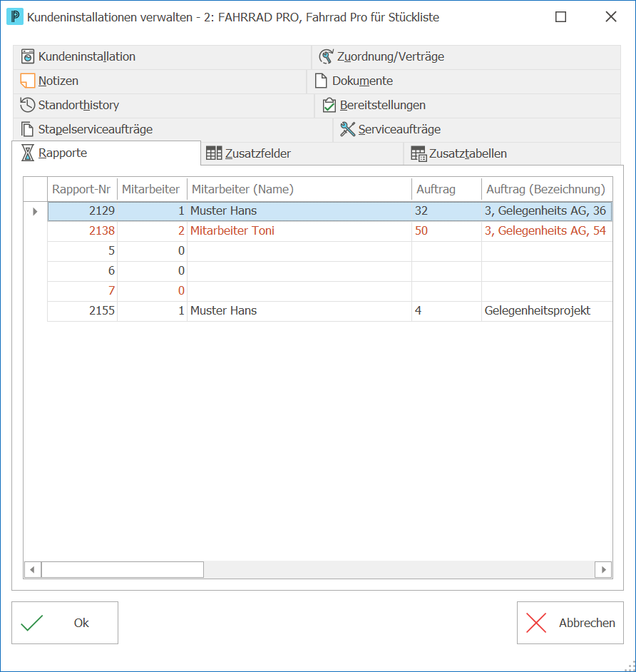Sort by Mitarbeiter number column header
636x672 pixels.
point(152,189)
